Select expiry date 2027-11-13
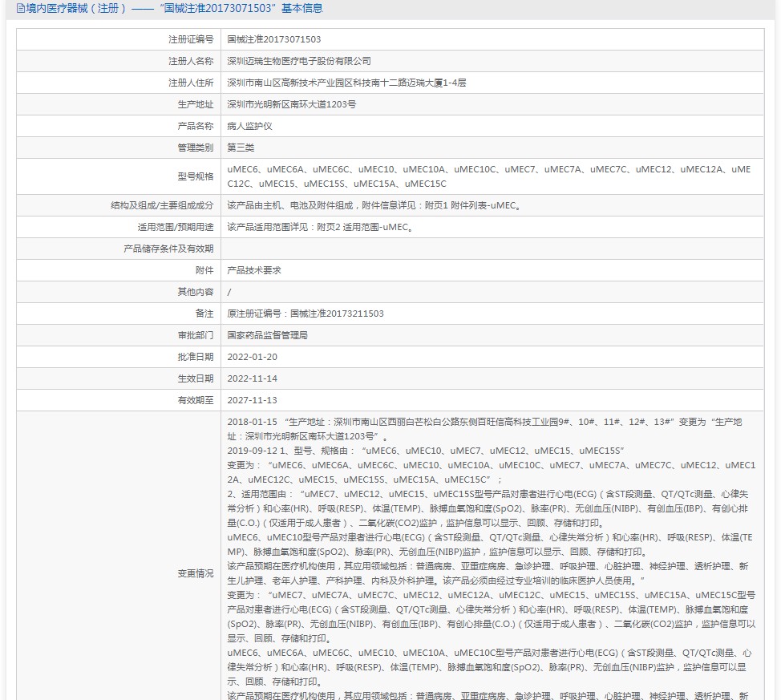 tap(252, 400)
